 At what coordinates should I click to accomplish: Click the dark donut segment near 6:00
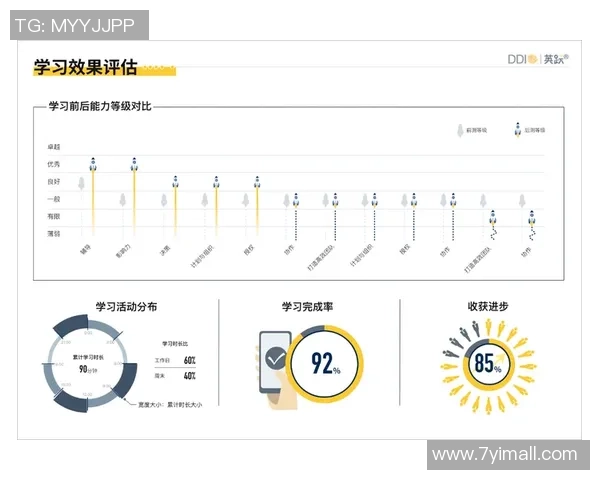[x=124, y=379]
